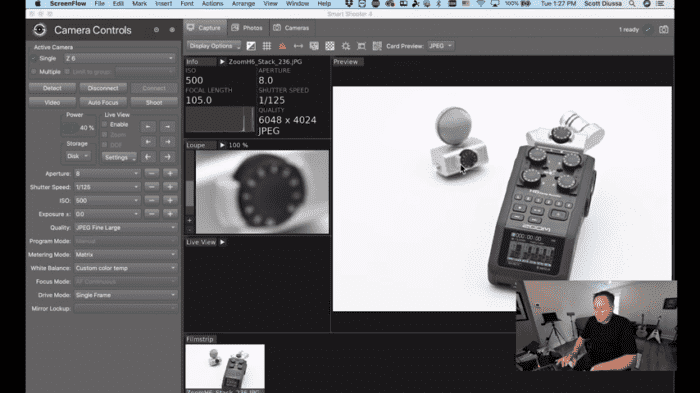Decrease shutter speed with minus button
Image resolution: width=700 pixels, height=393 pixels.
[152, 187]
